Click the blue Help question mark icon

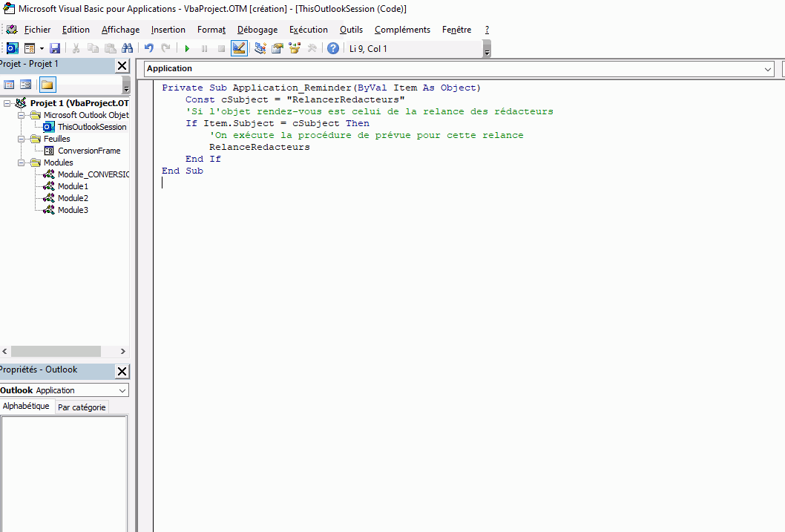[x=333, y=48]
